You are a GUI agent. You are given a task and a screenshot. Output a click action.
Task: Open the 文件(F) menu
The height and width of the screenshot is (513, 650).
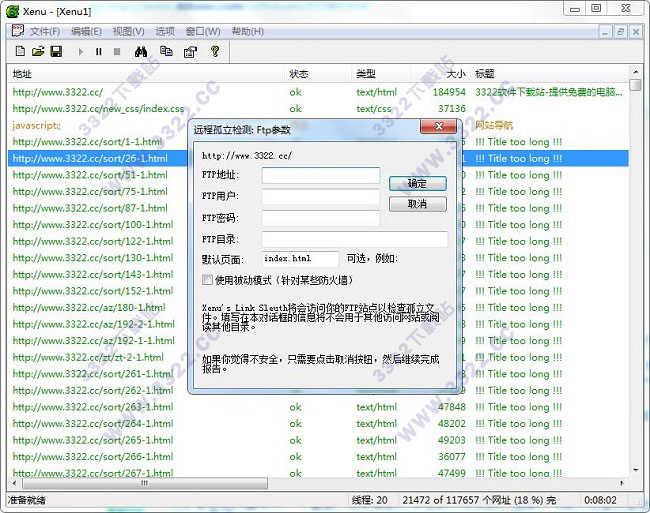tap(45, 31)
